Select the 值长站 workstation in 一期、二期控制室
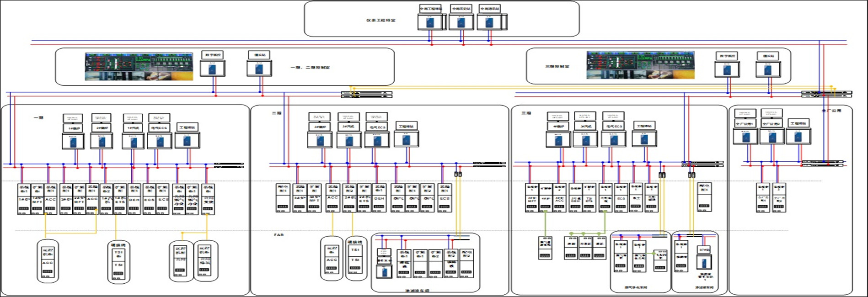Image resolution: width=868 pixels, height=297 pixels. 259,69
